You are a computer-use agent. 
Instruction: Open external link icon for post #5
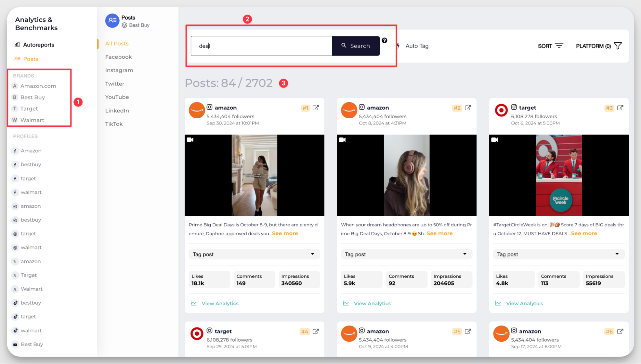pos(468,331)
